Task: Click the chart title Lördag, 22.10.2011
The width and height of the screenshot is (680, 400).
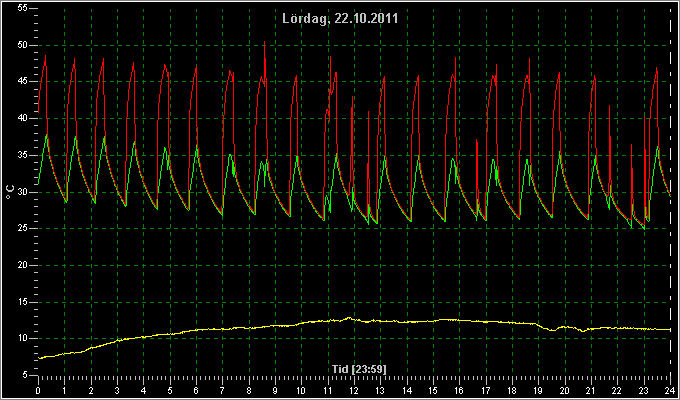Action: click(340, 19)
